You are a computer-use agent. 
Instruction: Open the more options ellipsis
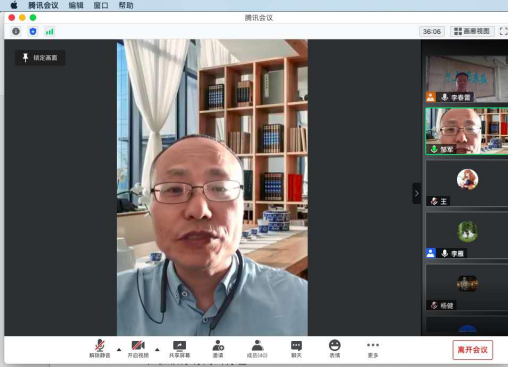tap(373, 349)
